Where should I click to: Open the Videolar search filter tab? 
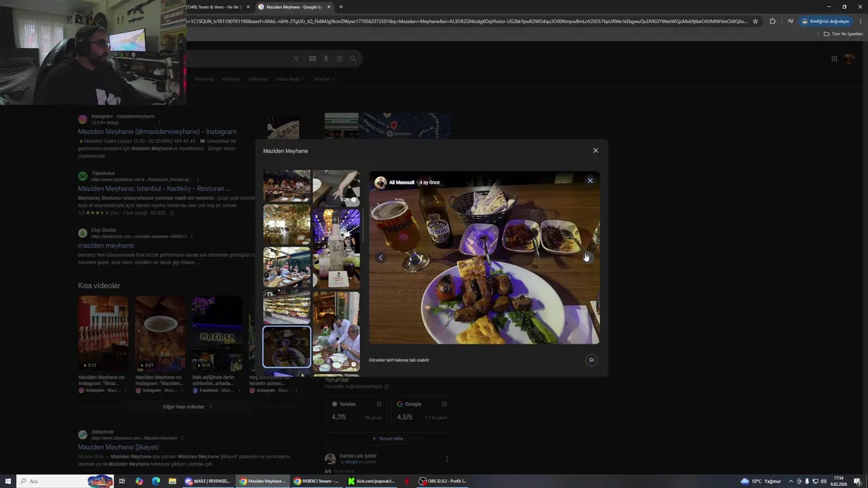[231, 79]
